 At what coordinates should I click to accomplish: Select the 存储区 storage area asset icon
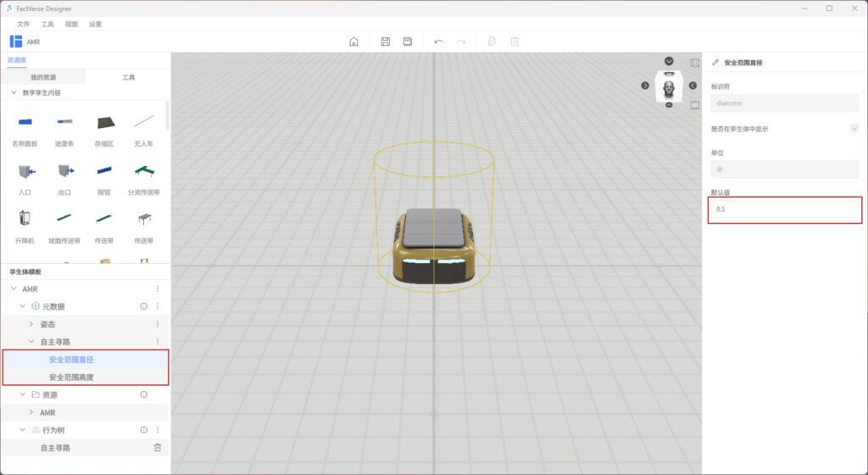pos(105,122)
